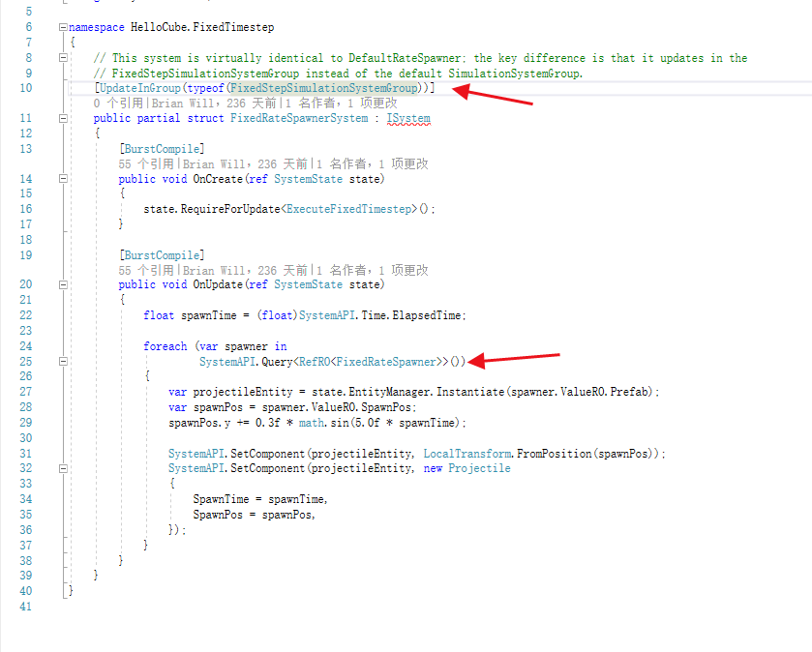Click BurstCompile attribute on line 13
Viewport: 812px width, 652px height.
point(162,149)
